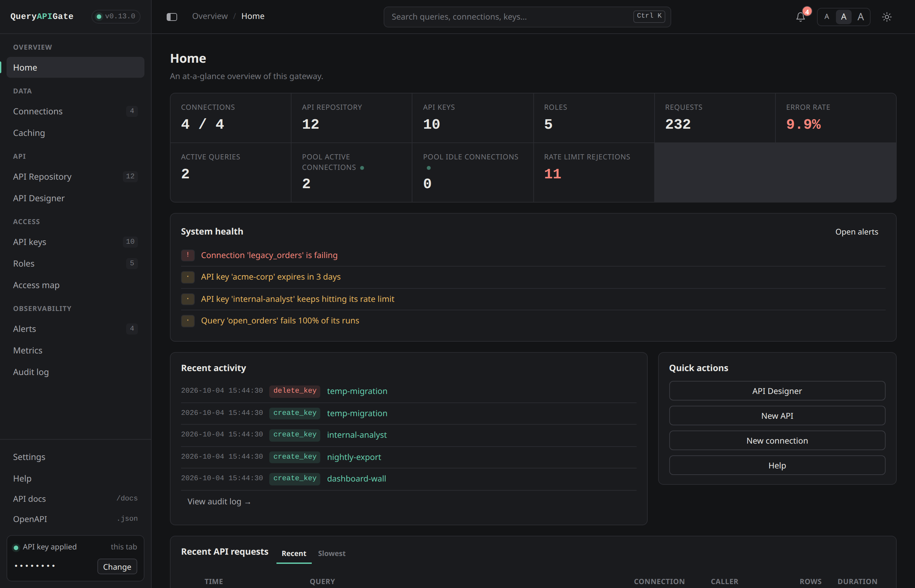Open Alerts in the sidebar
This screenshot has width=915, height=588.
(75, 329)
